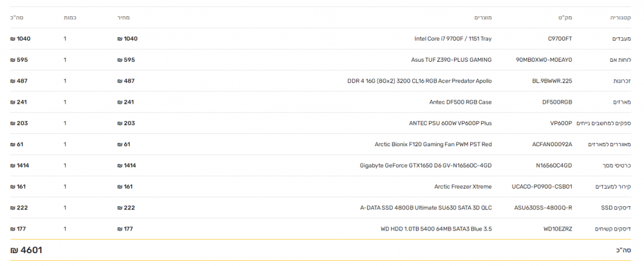Click category דיסקים קשיחים
The width and height of the screenshot is (644, 266).
(613, 229)
